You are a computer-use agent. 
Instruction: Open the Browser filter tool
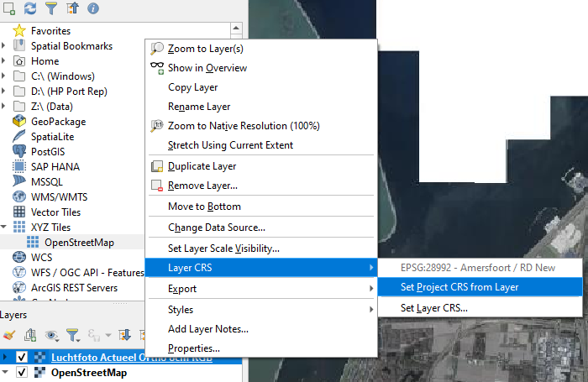point(51,8)
